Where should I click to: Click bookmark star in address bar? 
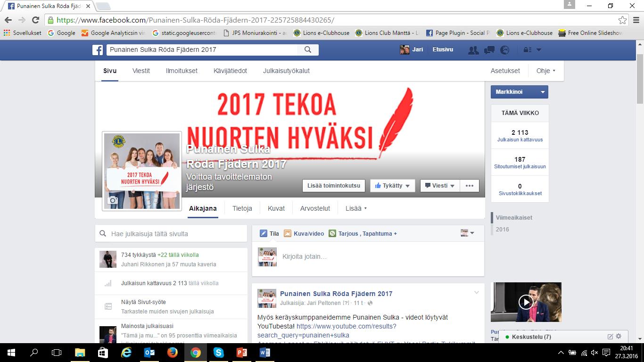(623, 20)
